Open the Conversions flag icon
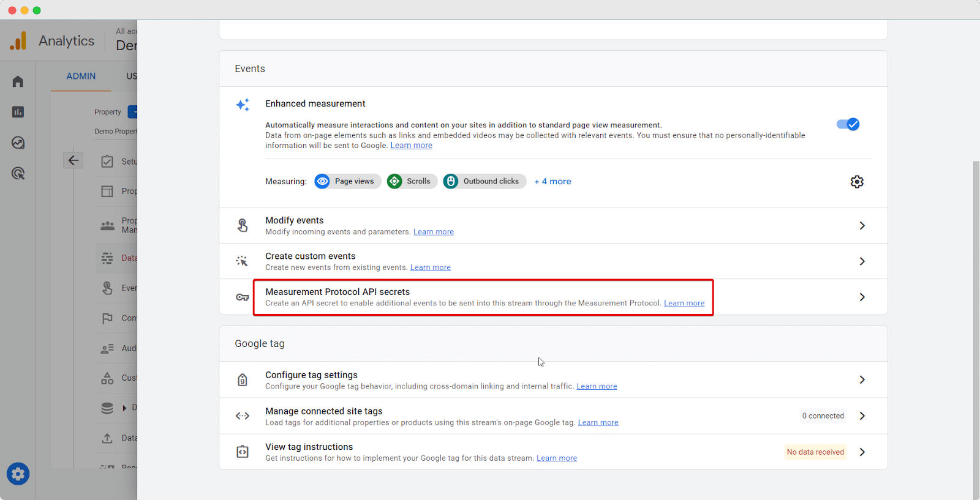The height and width of the screenshot is (500, 980). pyautogui.click(x=107, y=318)
